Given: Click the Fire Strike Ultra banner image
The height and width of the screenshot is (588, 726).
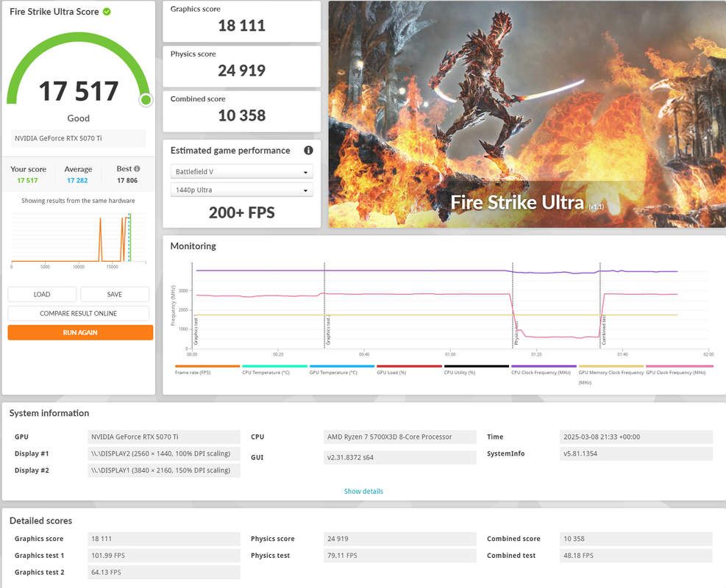Looking at the screenshot, I should pos(527,114).
